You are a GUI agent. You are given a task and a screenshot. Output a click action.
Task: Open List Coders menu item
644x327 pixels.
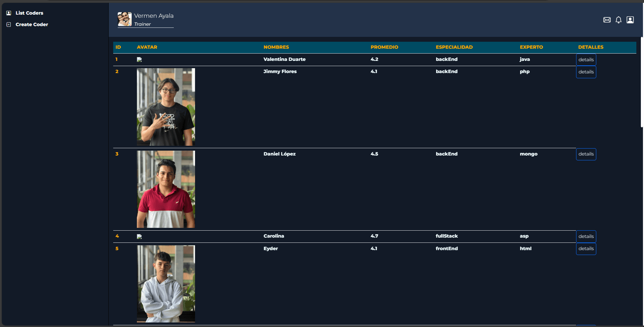(x=29, y=13)
